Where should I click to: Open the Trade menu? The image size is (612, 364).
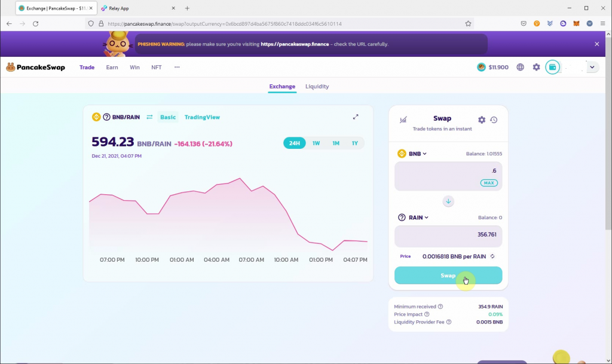87,67
